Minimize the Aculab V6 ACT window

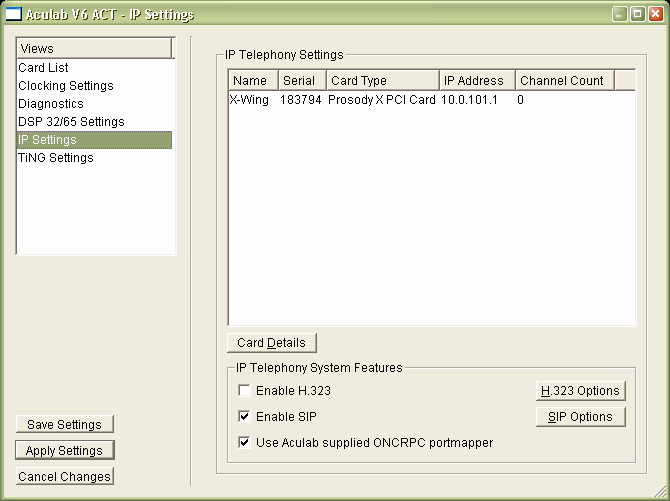pos(619,14)
